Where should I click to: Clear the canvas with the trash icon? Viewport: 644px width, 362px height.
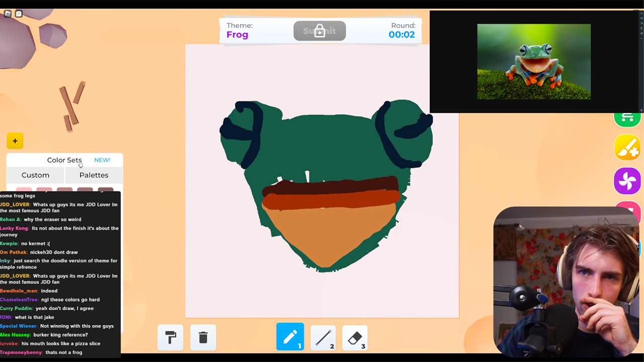pyautogui.click(x=203, y=337)
